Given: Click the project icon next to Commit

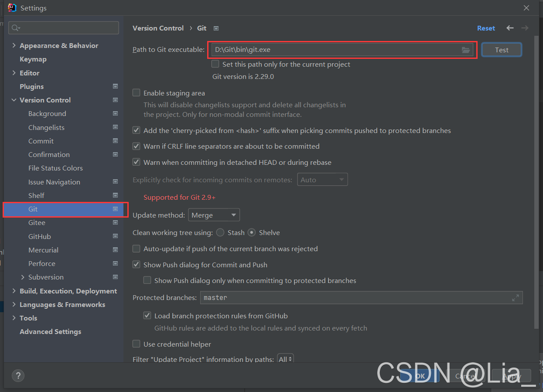Looking at the screenshot, I should [115, 141].
